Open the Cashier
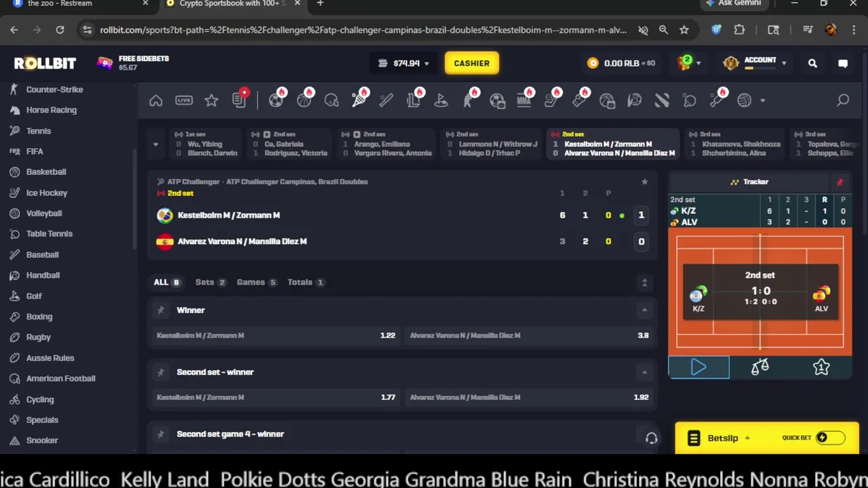Image resolution: width=868 pixels, height=488 pixels. click(x=471, y=63)
